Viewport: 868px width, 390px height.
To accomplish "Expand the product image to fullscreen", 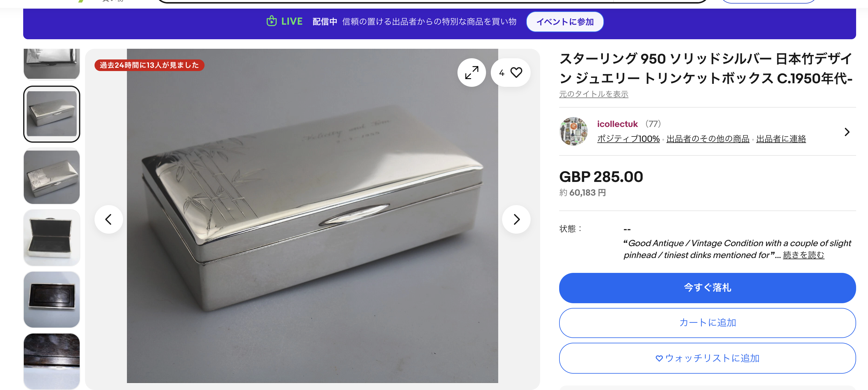I will (471, 73).
